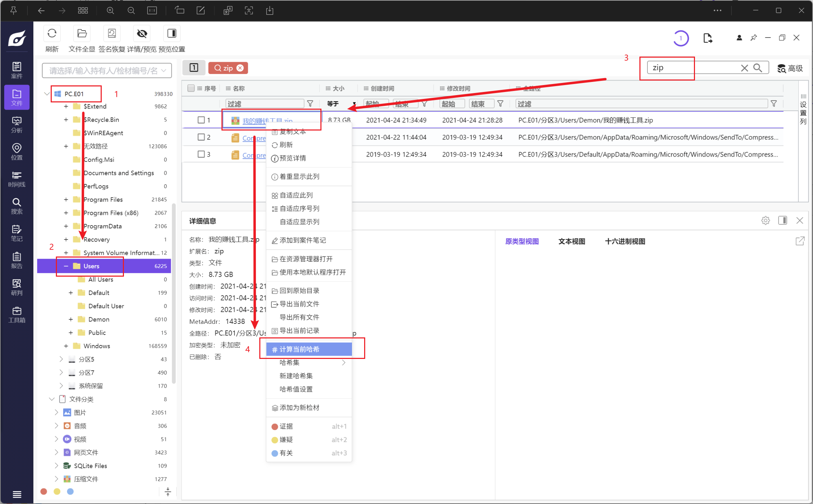The image size is (813, 504).
Task: Click the Refresh (刷新) toolbar icon
Action: (52, 34)
